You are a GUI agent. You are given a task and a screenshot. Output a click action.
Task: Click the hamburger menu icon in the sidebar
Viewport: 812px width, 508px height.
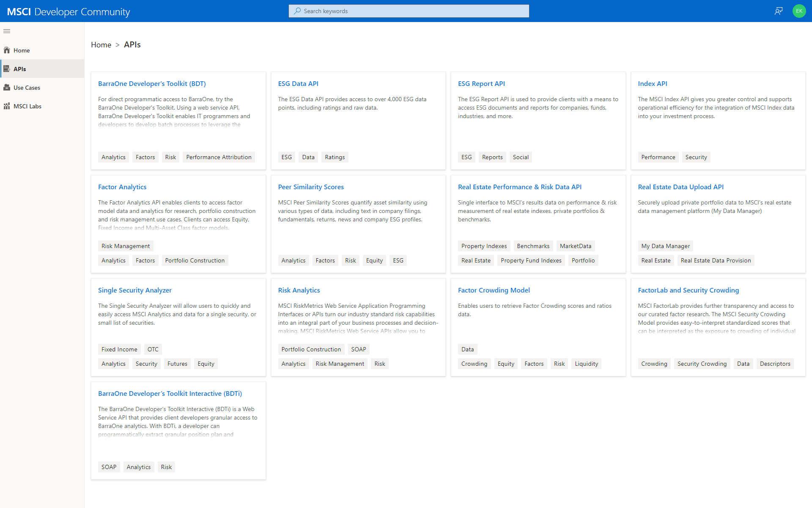coord(7,31)
